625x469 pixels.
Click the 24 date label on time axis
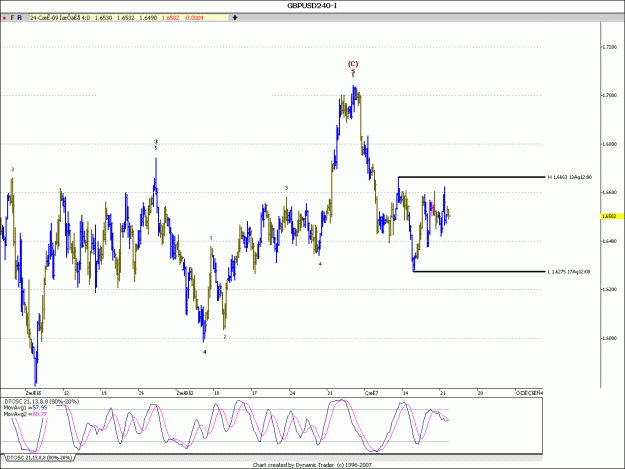click(x=293, y=393)
